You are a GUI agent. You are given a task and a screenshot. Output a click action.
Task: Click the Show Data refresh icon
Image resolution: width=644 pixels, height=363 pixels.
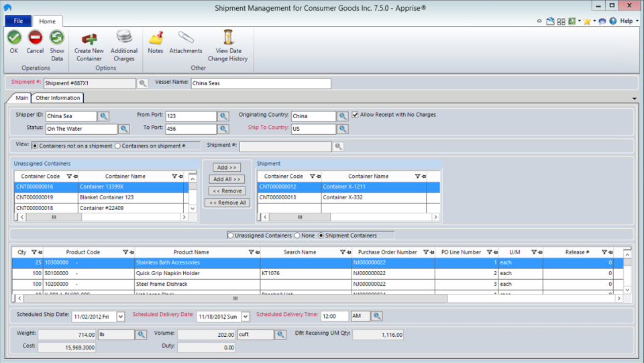tap(56, 38)
